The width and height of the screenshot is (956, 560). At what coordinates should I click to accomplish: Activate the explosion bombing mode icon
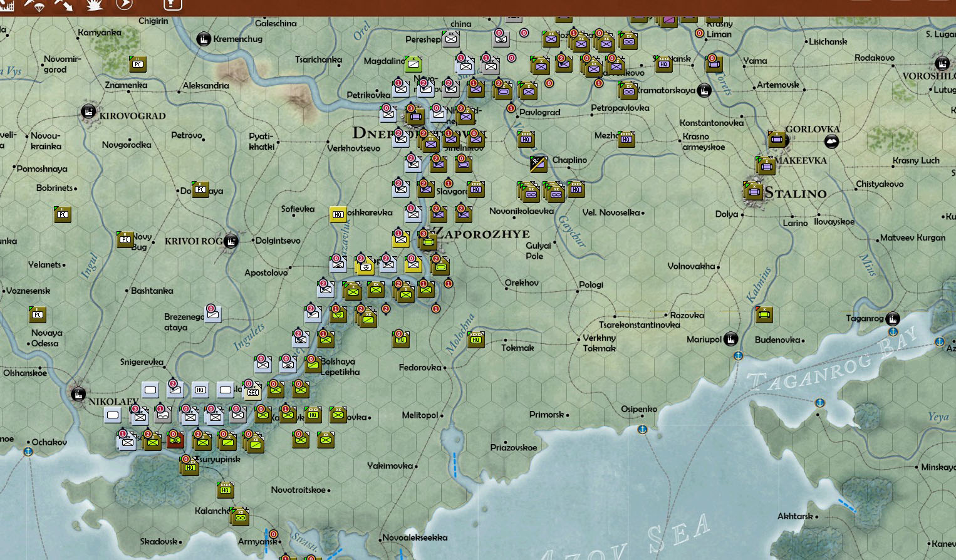tap(95, 4)
